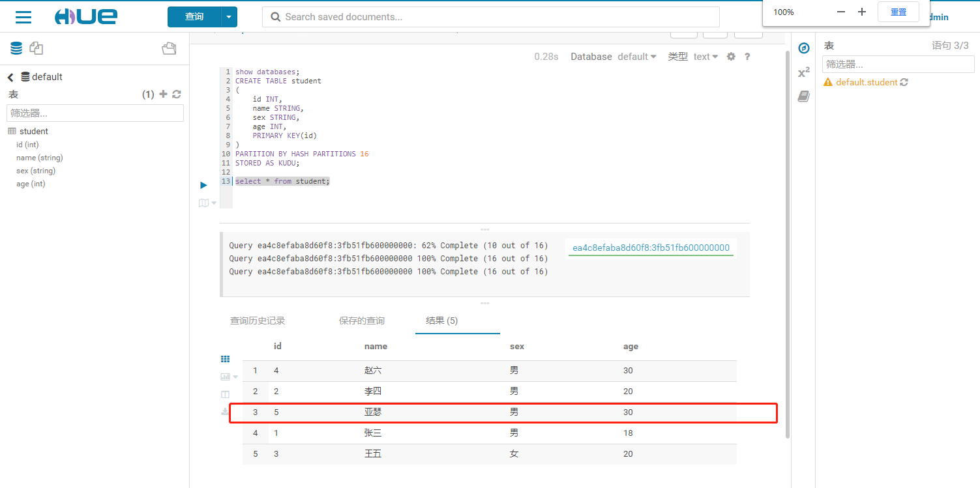Viewport: 980px width, 488px height.
Task: Select the cell 李四
Action: point(373,392)
